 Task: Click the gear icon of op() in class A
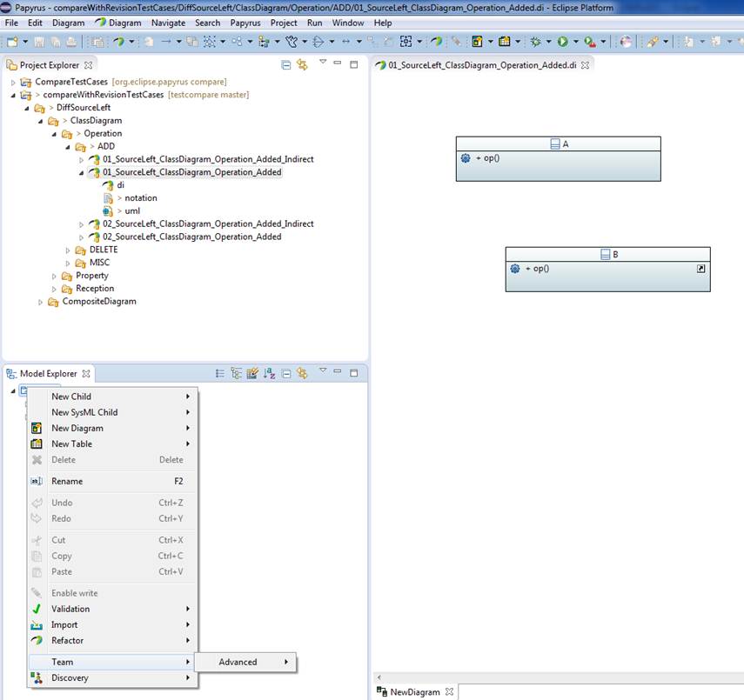466,158
